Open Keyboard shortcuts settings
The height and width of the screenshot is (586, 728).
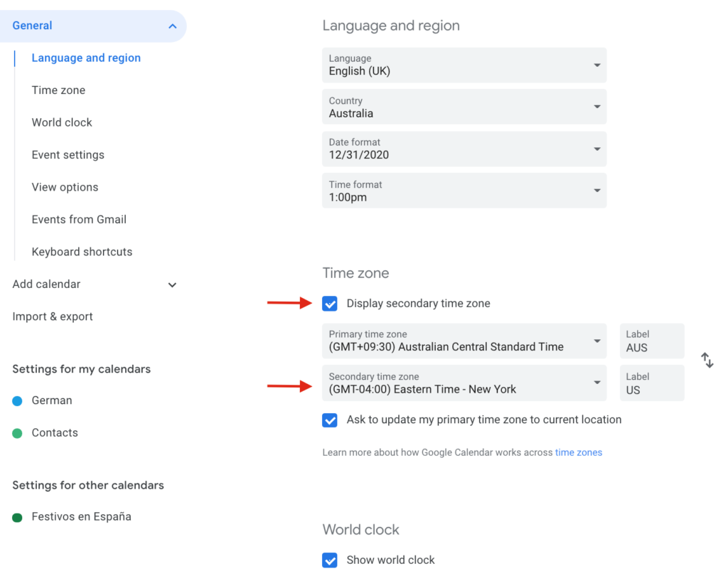[x=82, y=252]
